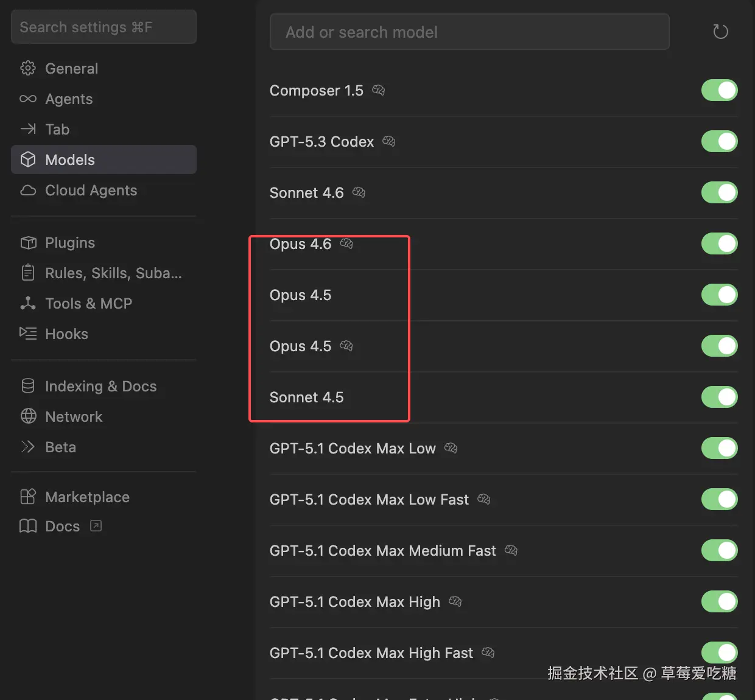The image size is (755, 700).
Task: Open the Beta settings section
Action: click(x=104, y=447)
